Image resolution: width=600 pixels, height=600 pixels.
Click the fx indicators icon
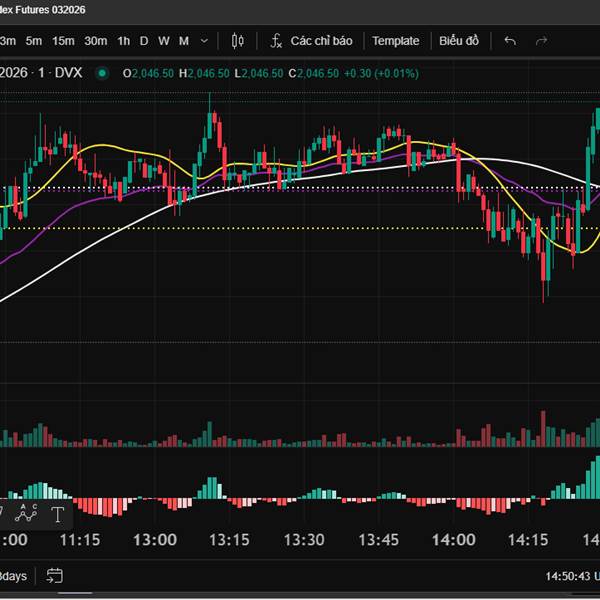point(276,41)
